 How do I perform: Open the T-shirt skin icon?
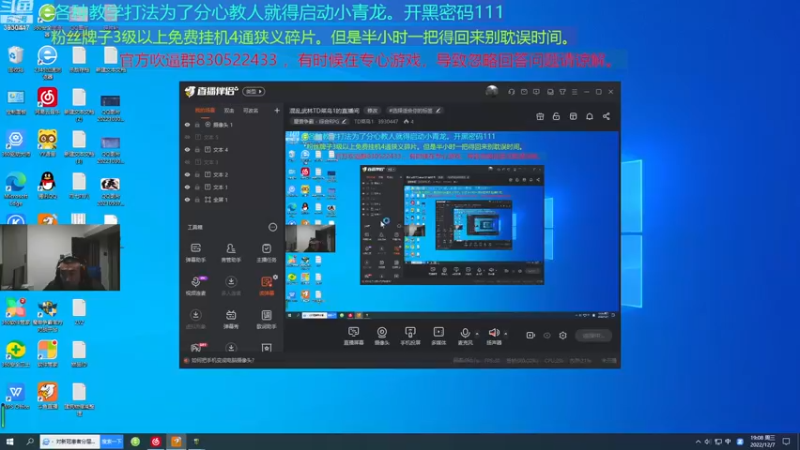(x=562, y=92)
